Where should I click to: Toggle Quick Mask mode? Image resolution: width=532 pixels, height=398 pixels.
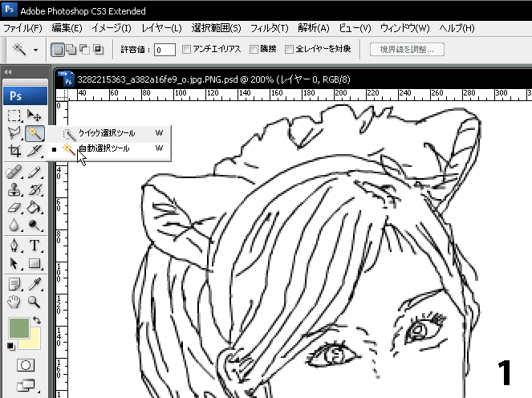(26, 365)
